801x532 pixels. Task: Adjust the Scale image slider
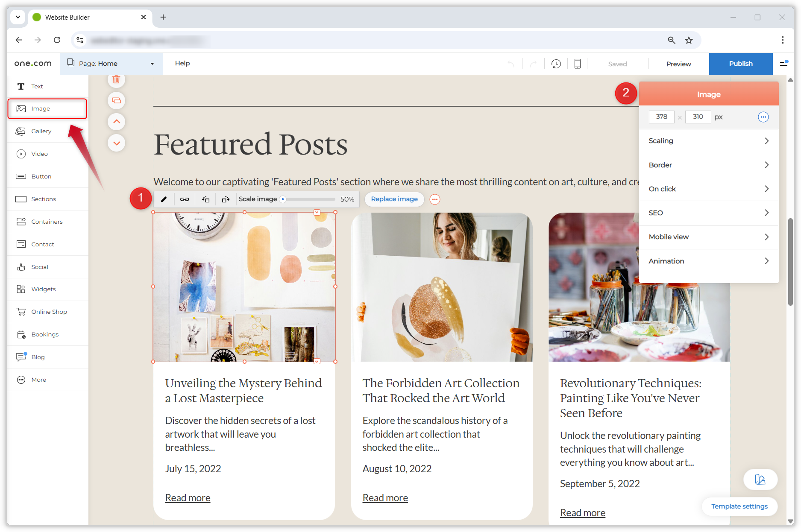283,199
